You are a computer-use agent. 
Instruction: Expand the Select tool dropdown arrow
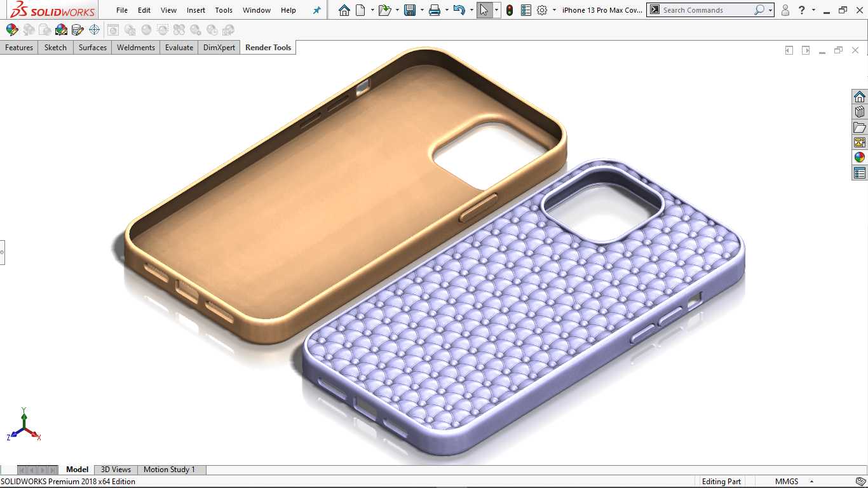point(496,10)
